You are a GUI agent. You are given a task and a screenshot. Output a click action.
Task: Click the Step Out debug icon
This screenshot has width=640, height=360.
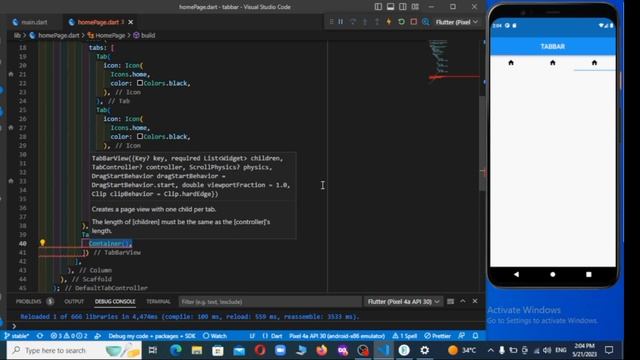tap(377, 22)
